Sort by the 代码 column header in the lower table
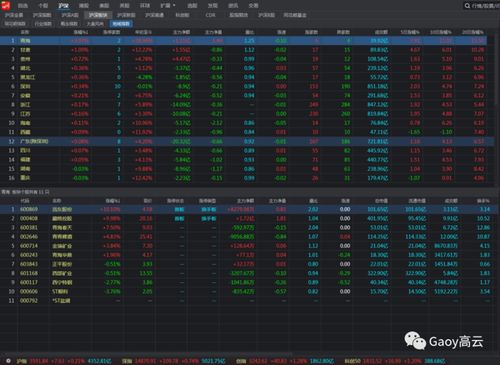 coord(25,201)
